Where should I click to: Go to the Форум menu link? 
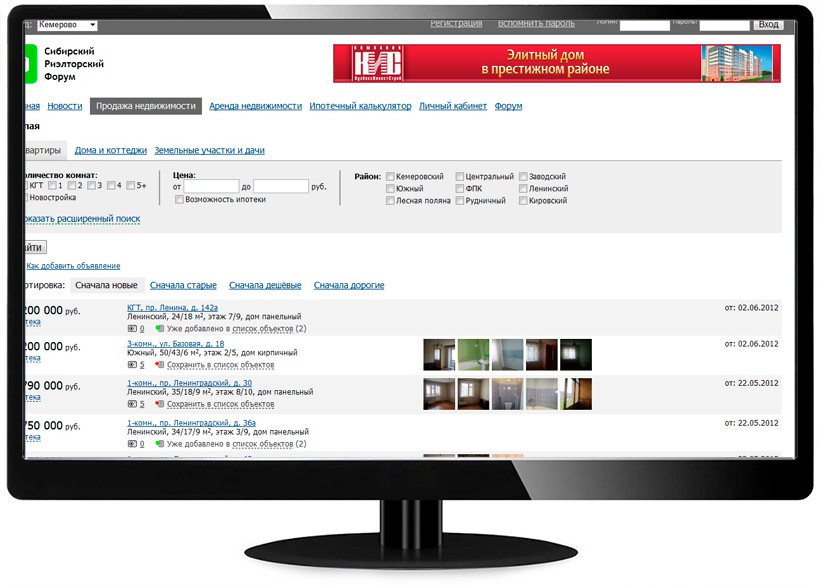508,106
